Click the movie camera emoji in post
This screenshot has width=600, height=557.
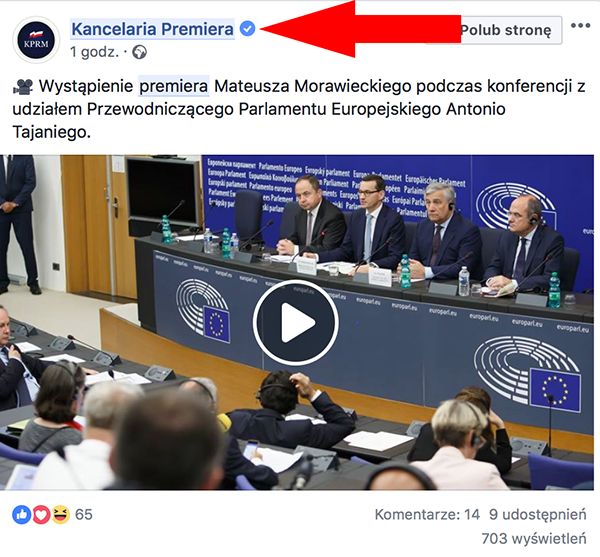click(23, 86)
